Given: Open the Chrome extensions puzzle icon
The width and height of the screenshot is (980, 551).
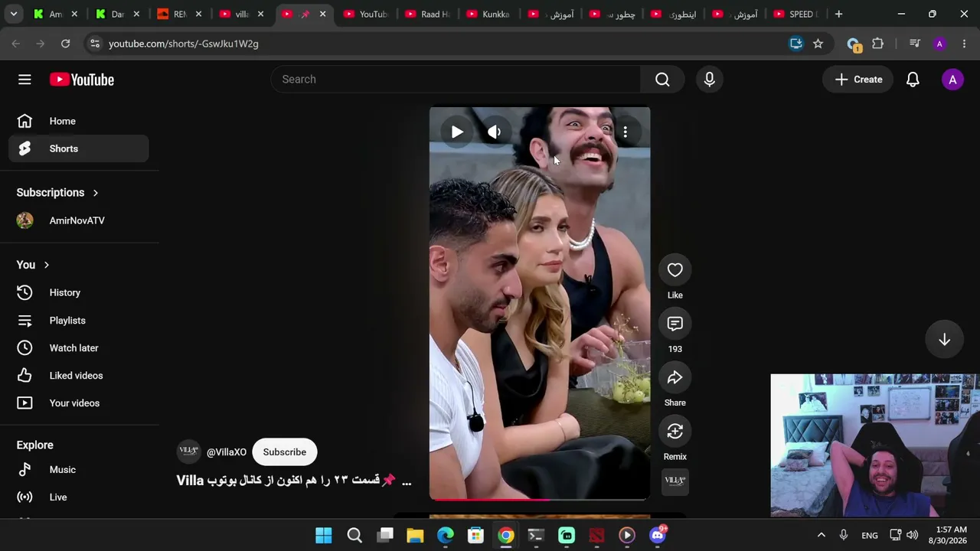Looking at the screenshot, I should [877, 44].
